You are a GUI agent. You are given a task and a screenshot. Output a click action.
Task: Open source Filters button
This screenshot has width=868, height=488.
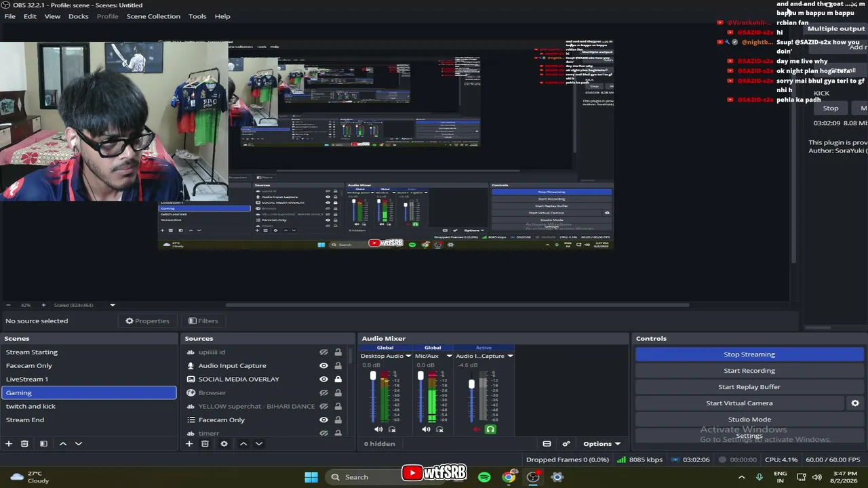(203, 321)
